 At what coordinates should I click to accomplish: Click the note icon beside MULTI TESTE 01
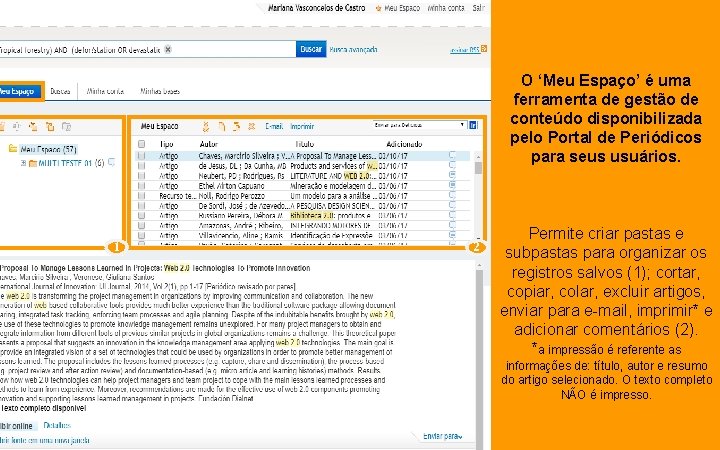pos(111,163)
